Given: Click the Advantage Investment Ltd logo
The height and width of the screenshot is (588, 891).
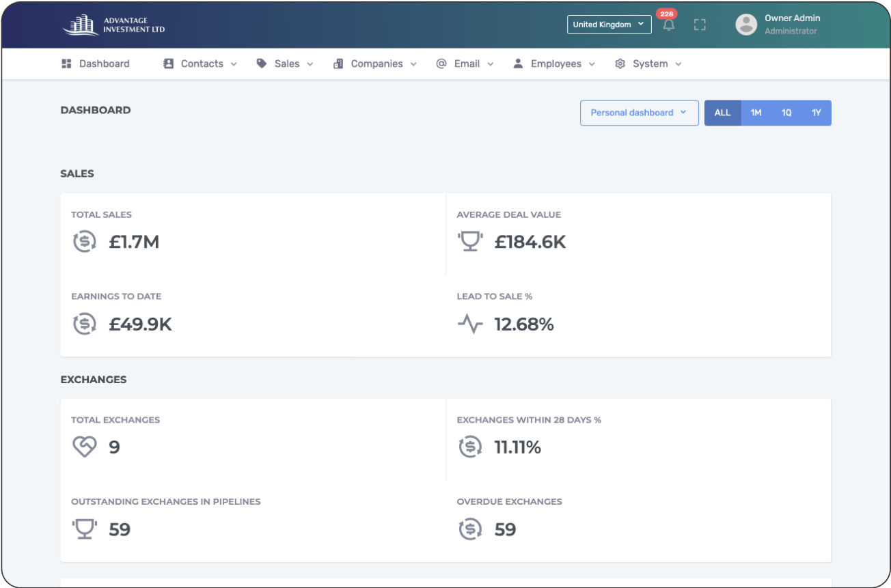Looking at the screenshot, I should click(x=113, y=25).
